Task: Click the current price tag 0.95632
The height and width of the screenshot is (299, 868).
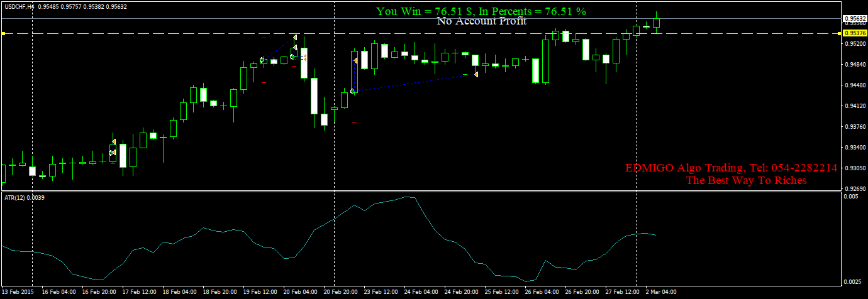Action: pyautogui.click(x=854, y=19)
